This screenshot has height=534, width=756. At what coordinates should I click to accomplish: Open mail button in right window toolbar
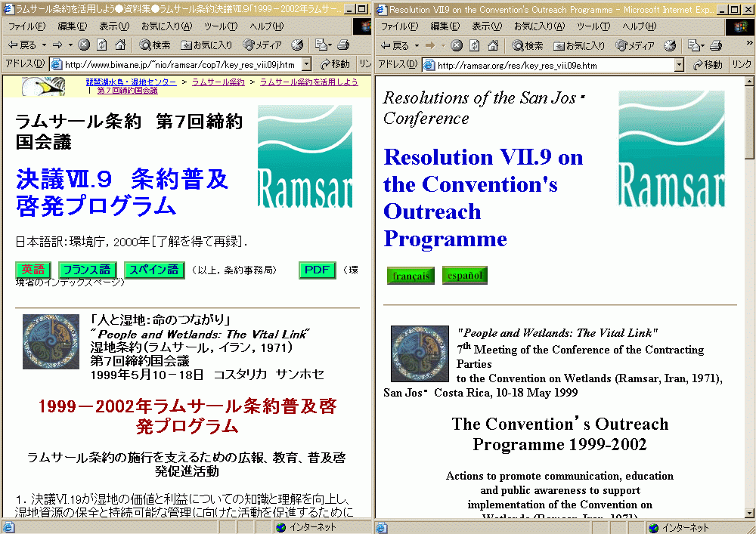tap(693, 46)
